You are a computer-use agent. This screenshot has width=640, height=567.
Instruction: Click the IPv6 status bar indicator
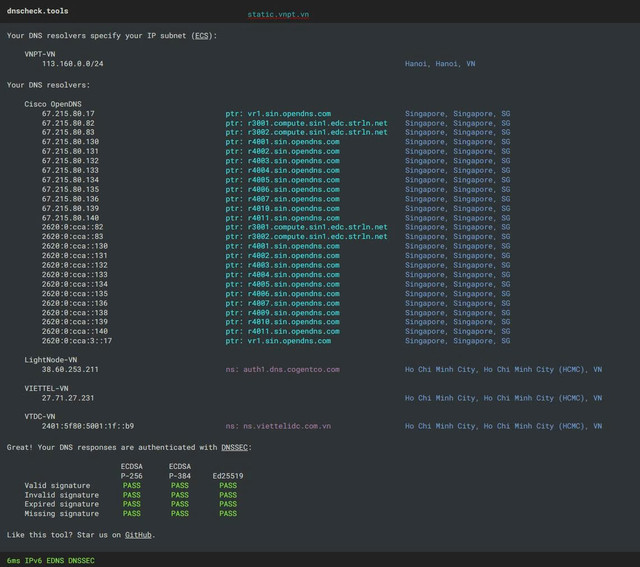[33, 561]
